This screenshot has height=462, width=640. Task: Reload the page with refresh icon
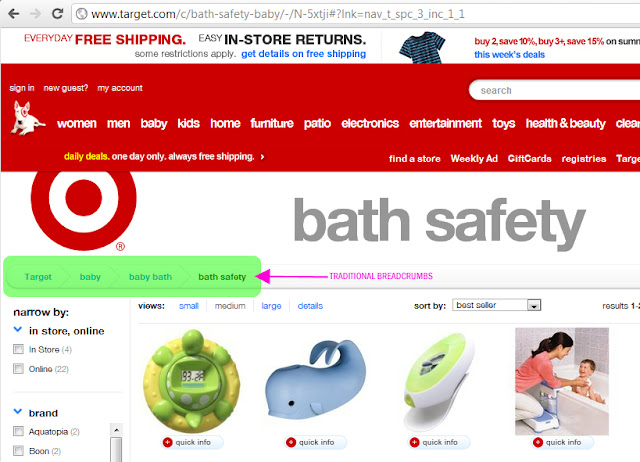coord(57,14)
